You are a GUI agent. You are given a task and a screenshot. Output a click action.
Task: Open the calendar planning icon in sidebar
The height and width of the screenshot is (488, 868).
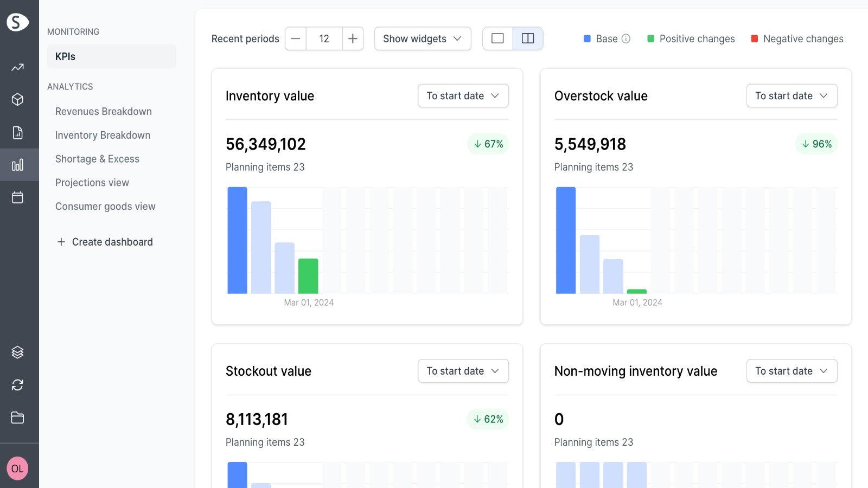coord(18,197)
